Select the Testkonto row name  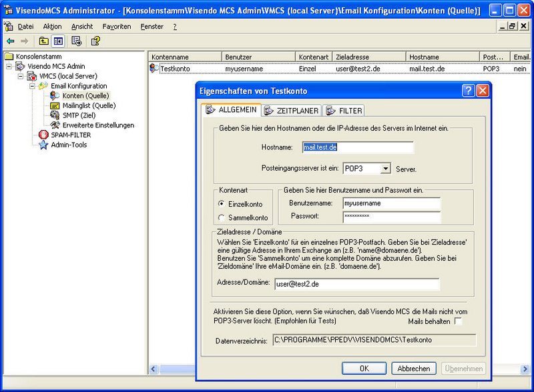[175, 69]
